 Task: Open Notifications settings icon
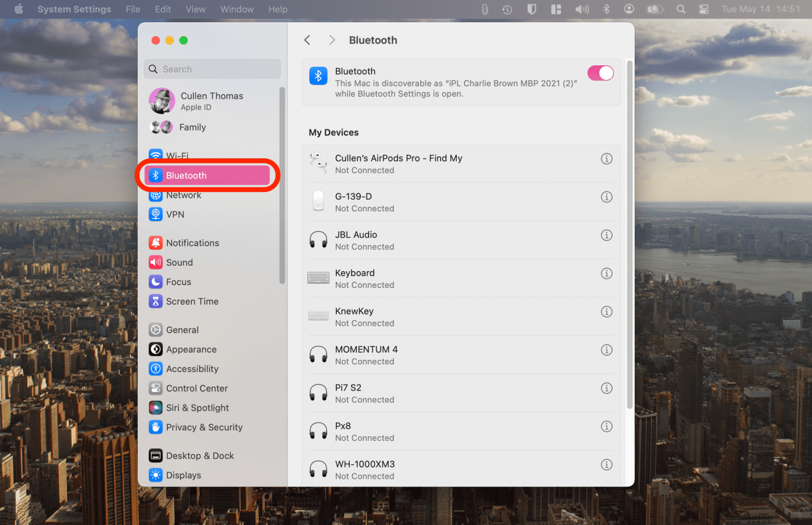(155, 243)
